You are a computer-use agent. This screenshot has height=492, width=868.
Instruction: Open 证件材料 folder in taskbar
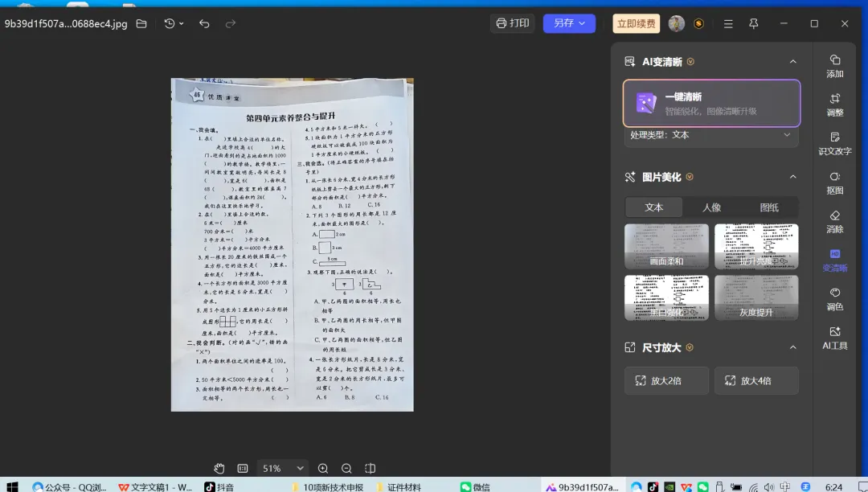(x=398, y=486)
